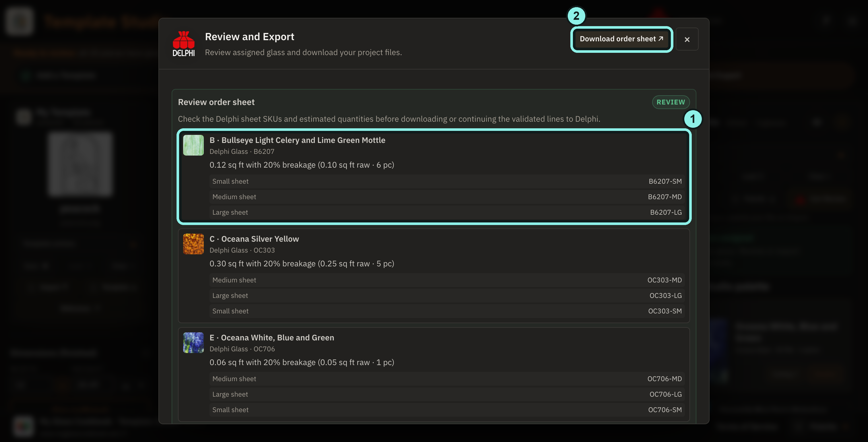This screenshot has height=442, width=868.
Task: Click the 'Review order sheet' heading
Action: 216,102
